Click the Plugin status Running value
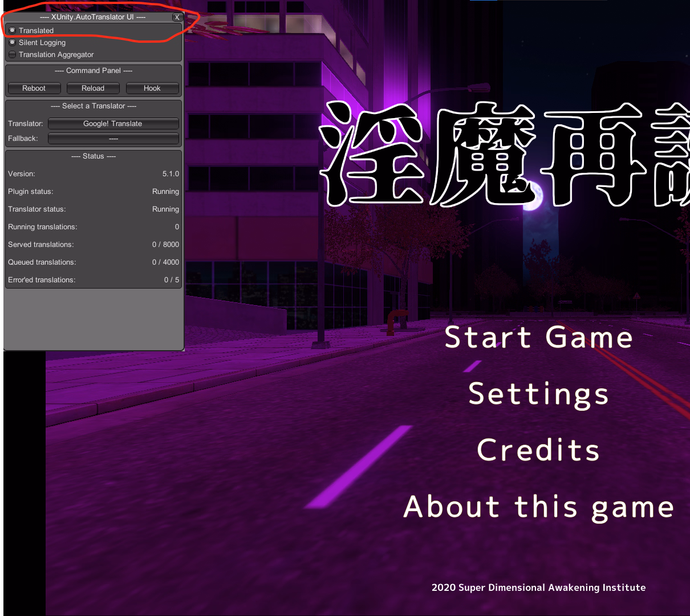690x616 pixels. click(x=165, y=192)
